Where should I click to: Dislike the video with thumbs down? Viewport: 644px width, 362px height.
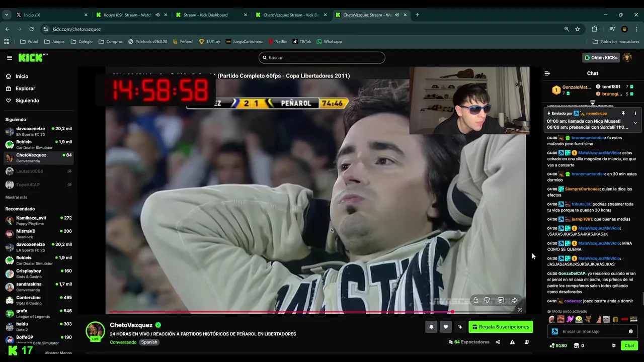click(x=488, y=300)
